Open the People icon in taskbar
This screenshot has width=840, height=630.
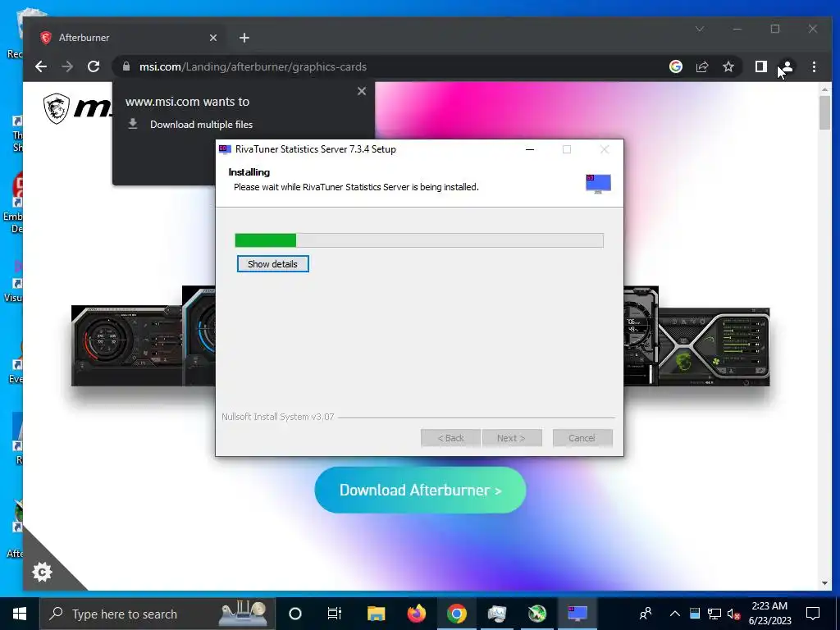pos(646,614)
